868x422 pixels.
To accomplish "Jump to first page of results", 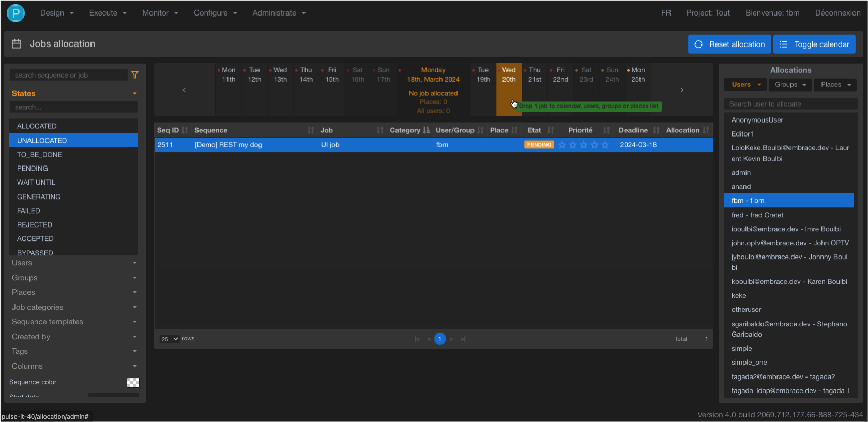I will 417,339.
